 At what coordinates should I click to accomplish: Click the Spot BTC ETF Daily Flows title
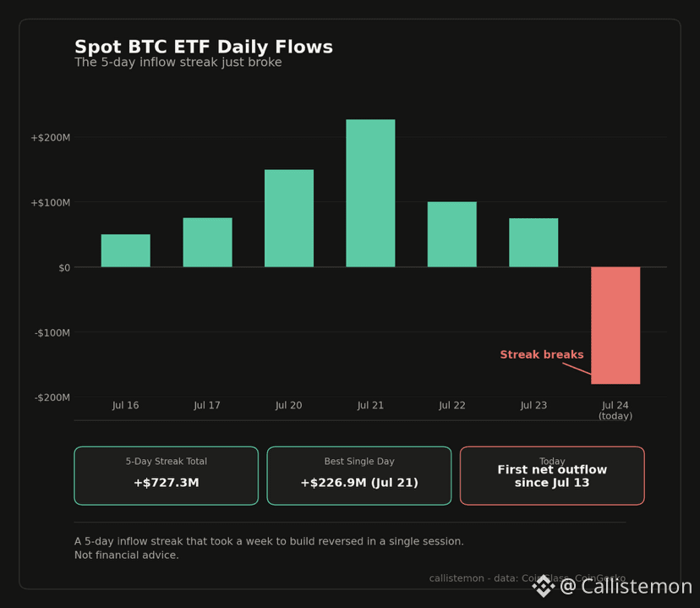[204, 47]
